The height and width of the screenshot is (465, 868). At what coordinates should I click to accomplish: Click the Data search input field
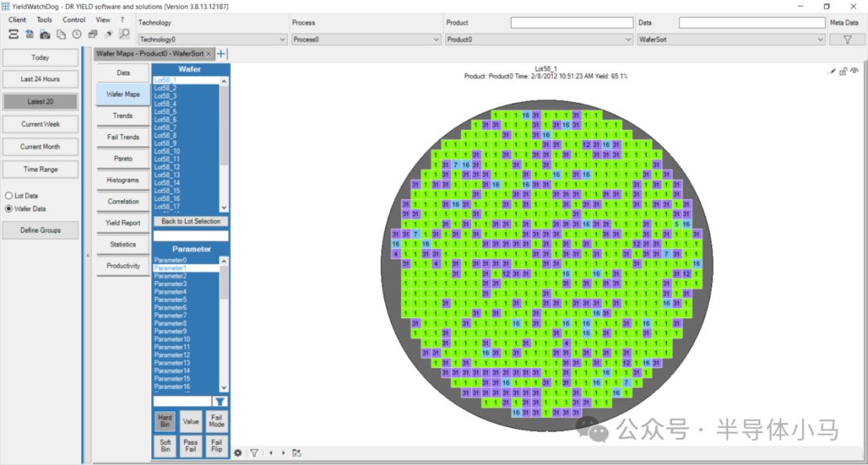point(751,22)
